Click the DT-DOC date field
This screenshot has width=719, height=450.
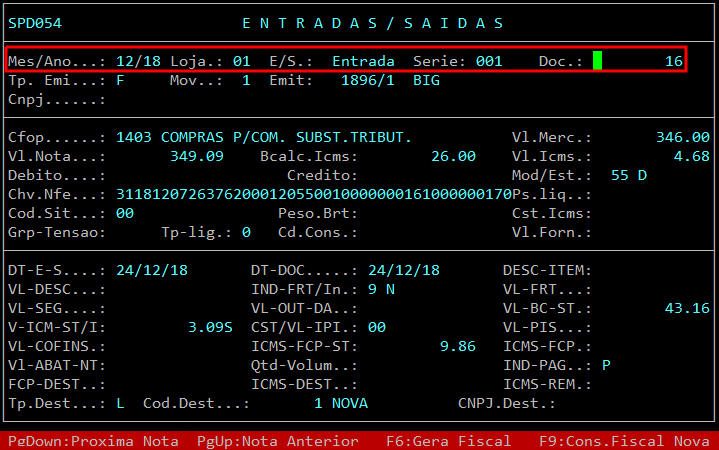(404, 270)
